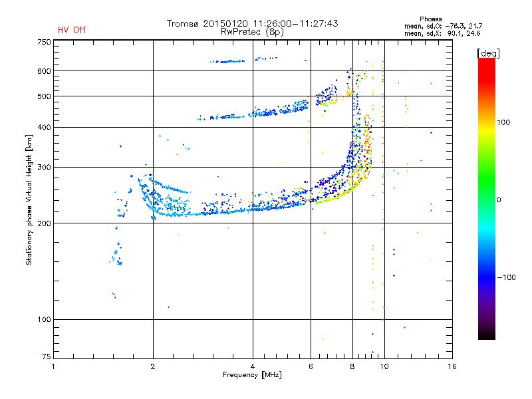Select the mean, sd,O statistics line
Screen dimensions: 532x399
pos(442,26)
